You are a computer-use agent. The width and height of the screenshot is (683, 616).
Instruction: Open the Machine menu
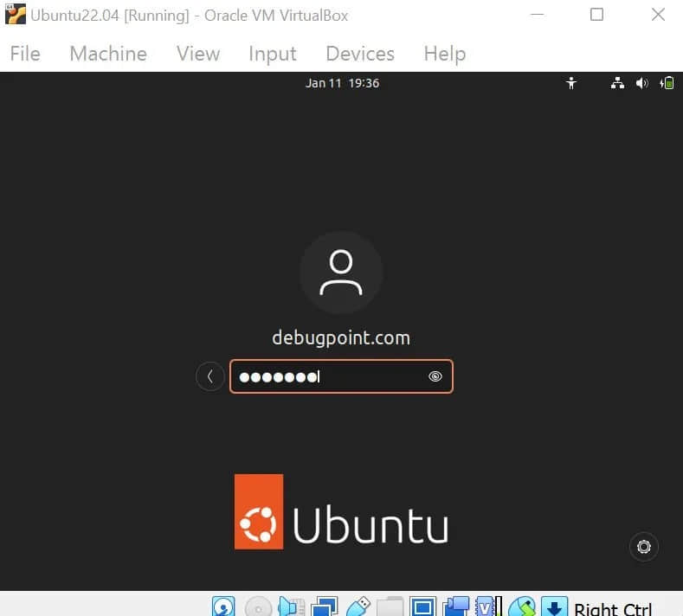click(108, 54)
